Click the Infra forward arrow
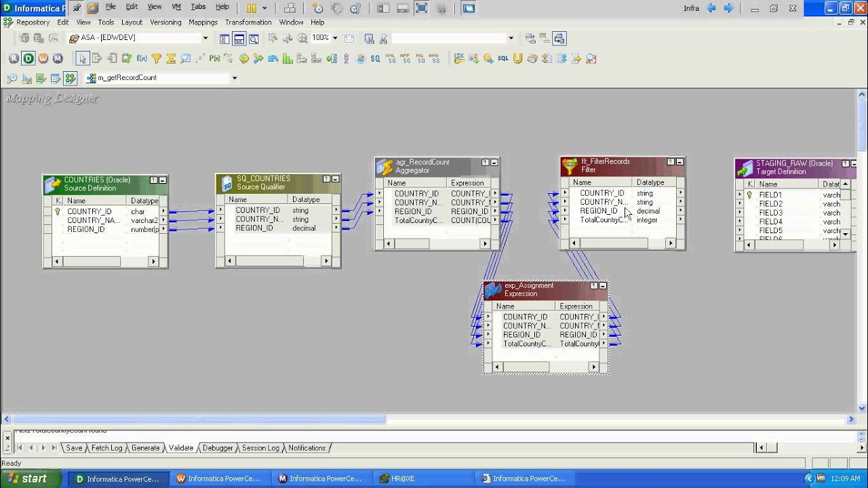Screen dimensions: 868x488 (729, 8)
